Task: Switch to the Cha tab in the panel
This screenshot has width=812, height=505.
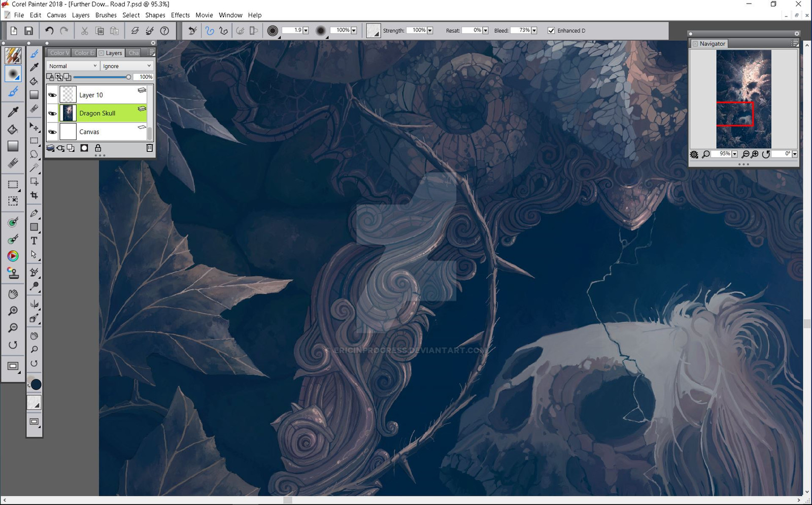Action: click(x=133, y=53)
